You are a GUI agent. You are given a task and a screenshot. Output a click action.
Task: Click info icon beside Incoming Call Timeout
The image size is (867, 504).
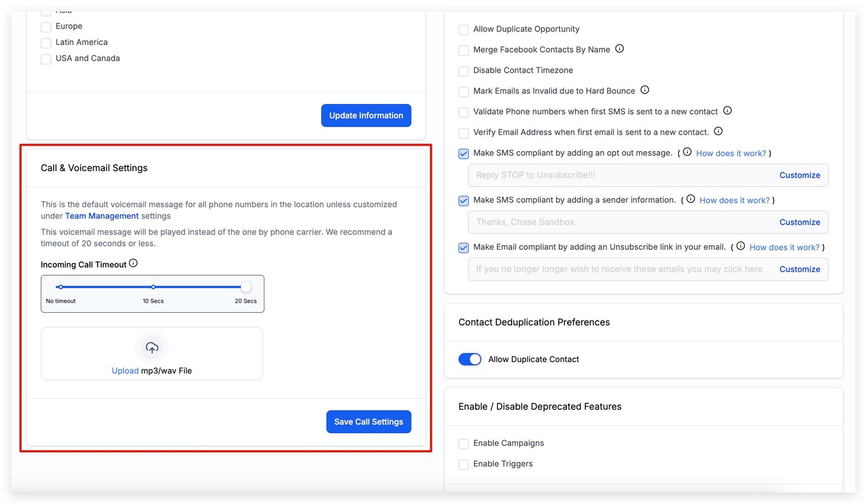pos(133,263)
